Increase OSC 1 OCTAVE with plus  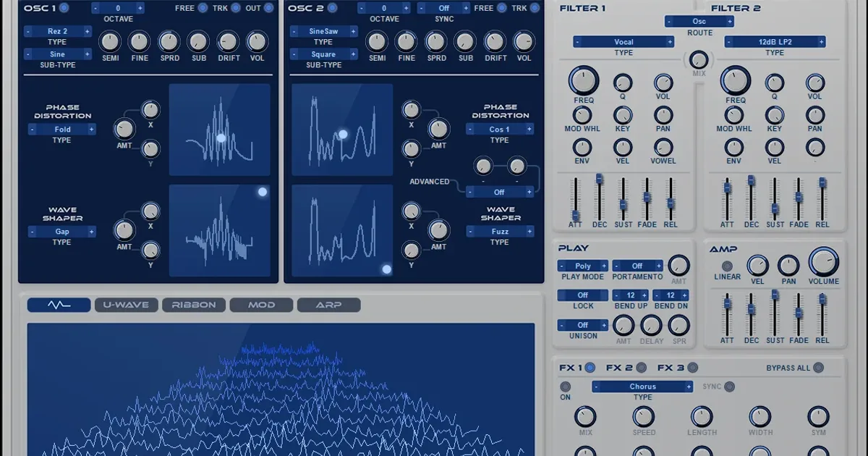pyautogui.click(x=140, y=8)
